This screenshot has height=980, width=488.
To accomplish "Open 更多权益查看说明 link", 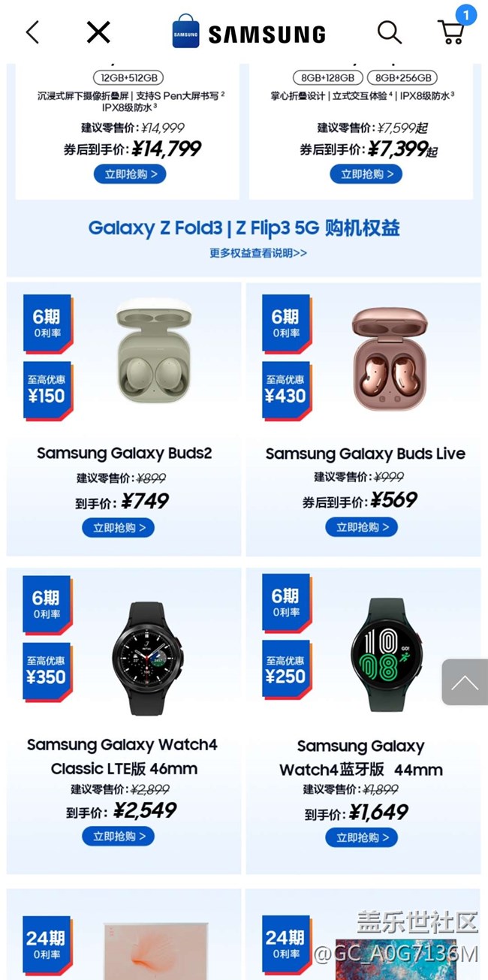I will click(x=258, y=253).
